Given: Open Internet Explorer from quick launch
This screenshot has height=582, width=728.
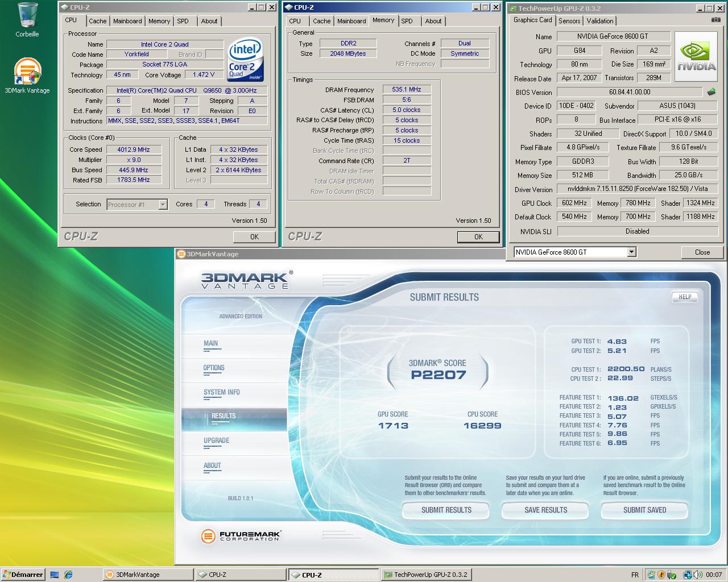Looking at the screenshot, I should [68, 575].
